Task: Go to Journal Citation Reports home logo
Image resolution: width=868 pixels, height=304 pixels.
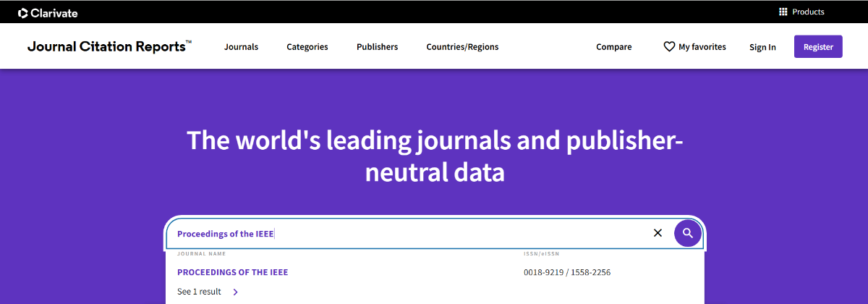Action: 109,47
